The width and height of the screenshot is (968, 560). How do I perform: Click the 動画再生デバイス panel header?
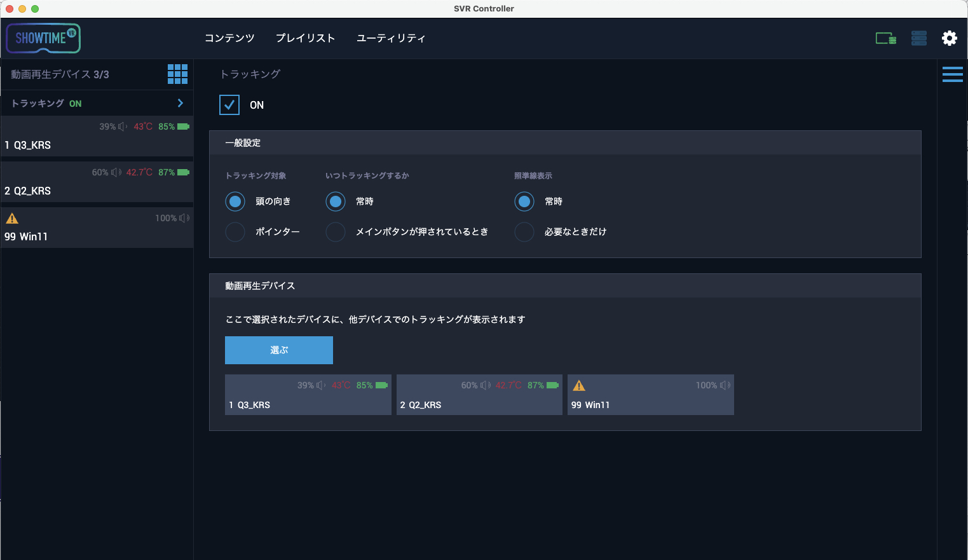pos(565,286)
